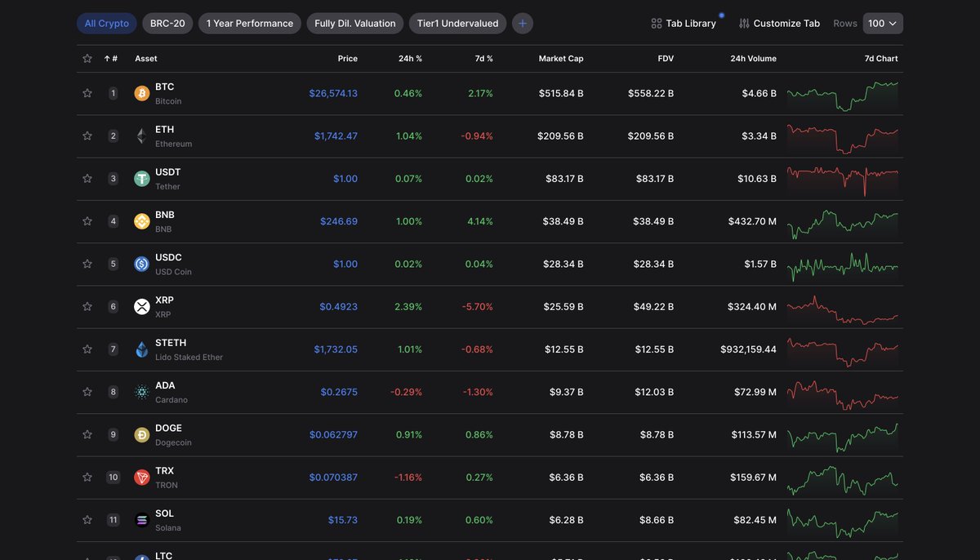This screenshot has width=980, height=560.
Task: Click ADA 24h change -0.29%
Action: coord(407,392)
